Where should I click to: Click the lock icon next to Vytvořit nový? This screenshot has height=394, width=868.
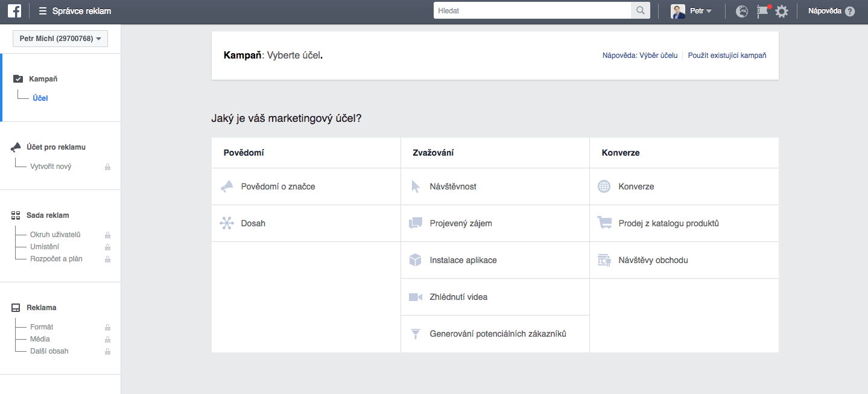point(107,167)
